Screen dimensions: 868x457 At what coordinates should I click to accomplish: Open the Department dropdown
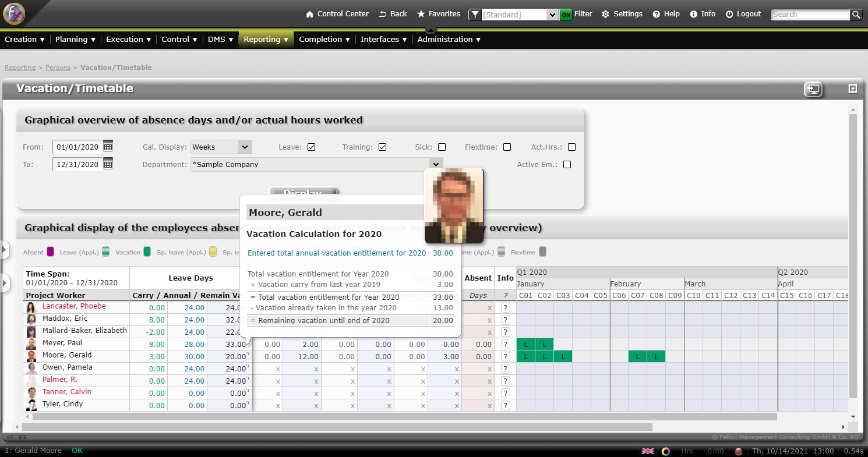click(316, 165)
